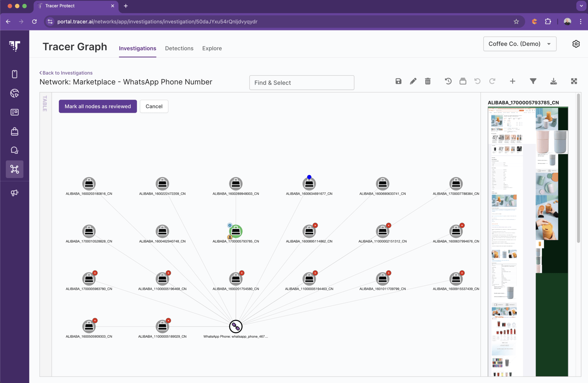Select node ALIBABA_1600222472209_CN

pos(162,184)
